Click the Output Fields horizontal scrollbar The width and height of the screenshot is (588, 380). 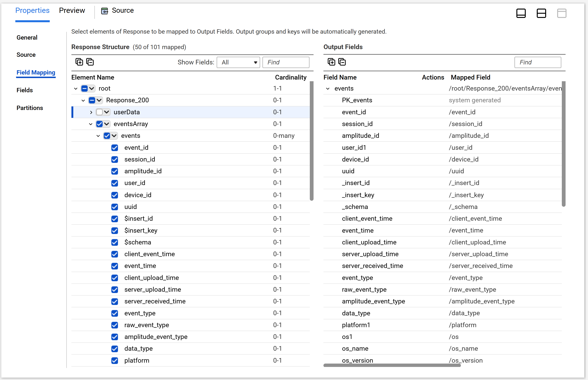[392, 365]
